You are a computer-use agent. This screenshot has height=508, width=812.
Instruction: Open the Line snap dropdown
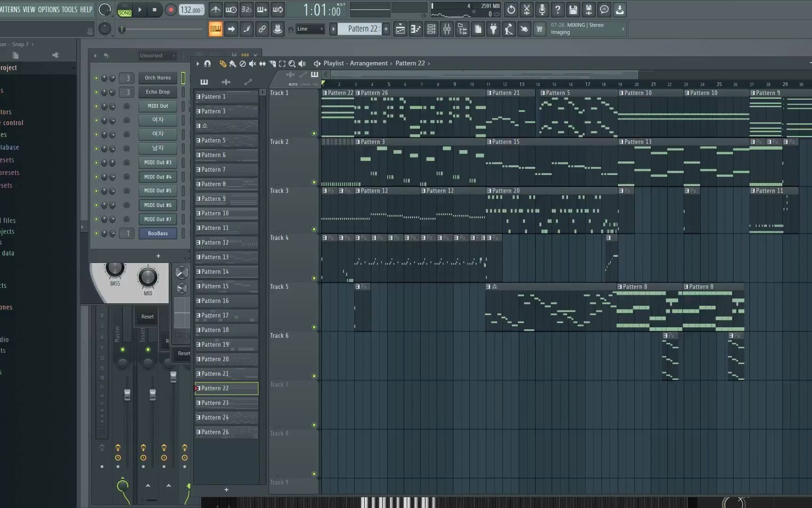click(x=310, y=29)
